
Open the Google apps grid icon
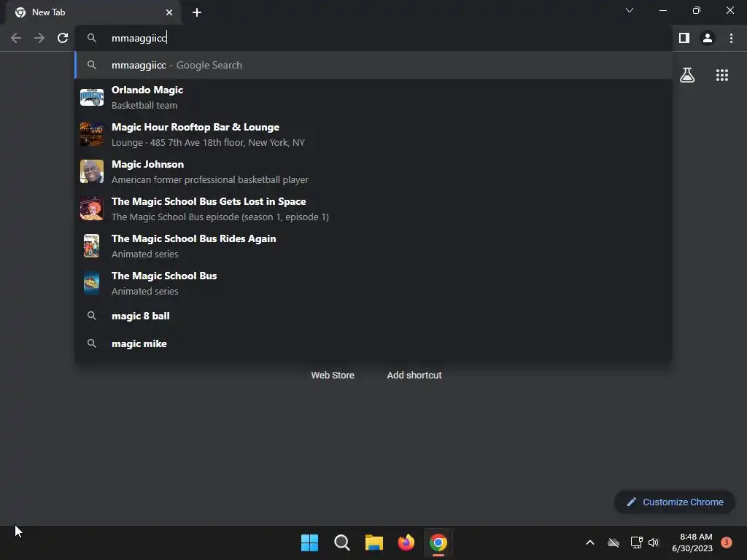(x=722, y=75)
